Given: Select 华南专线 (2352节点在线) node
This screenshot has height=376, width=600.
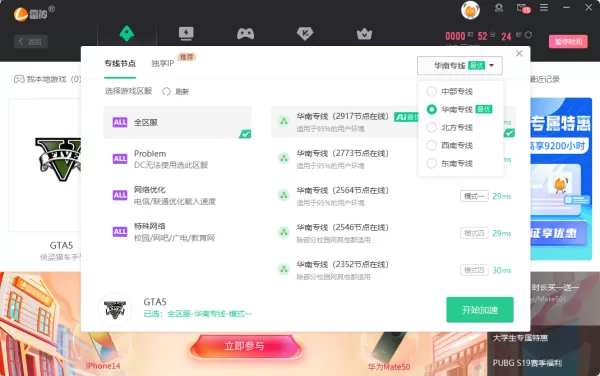Looking at the screenshot, I should (393, 270).
